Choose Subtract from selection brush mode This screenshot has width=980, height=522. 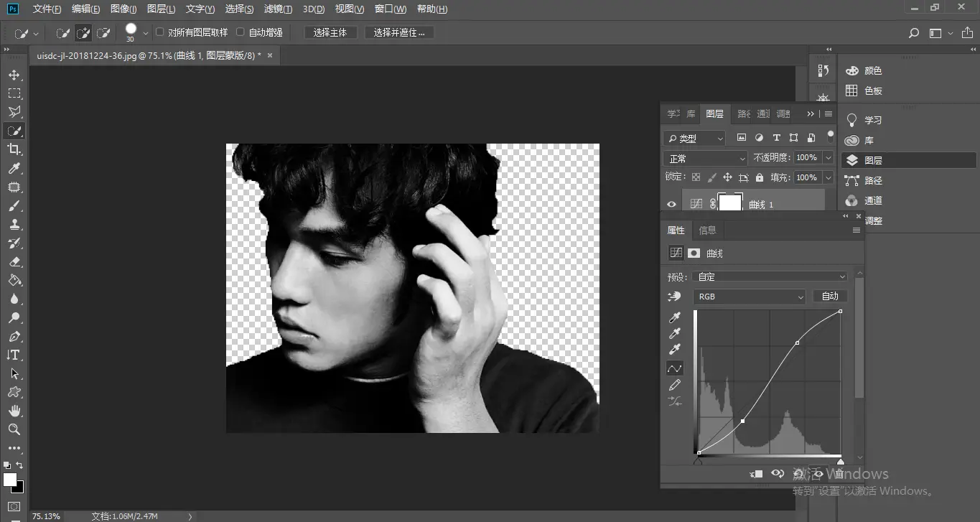click(103, 33)
